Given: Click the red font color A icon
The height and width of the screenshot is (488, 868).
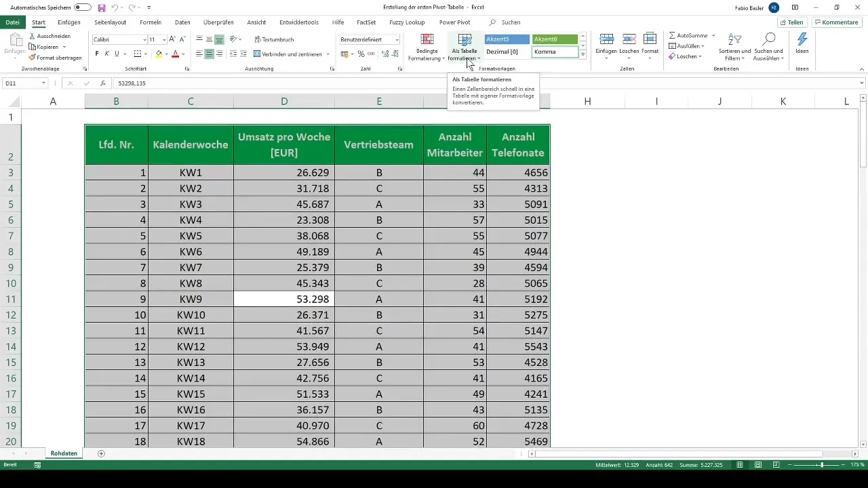Looking at the screenshot, I should 175,54.
